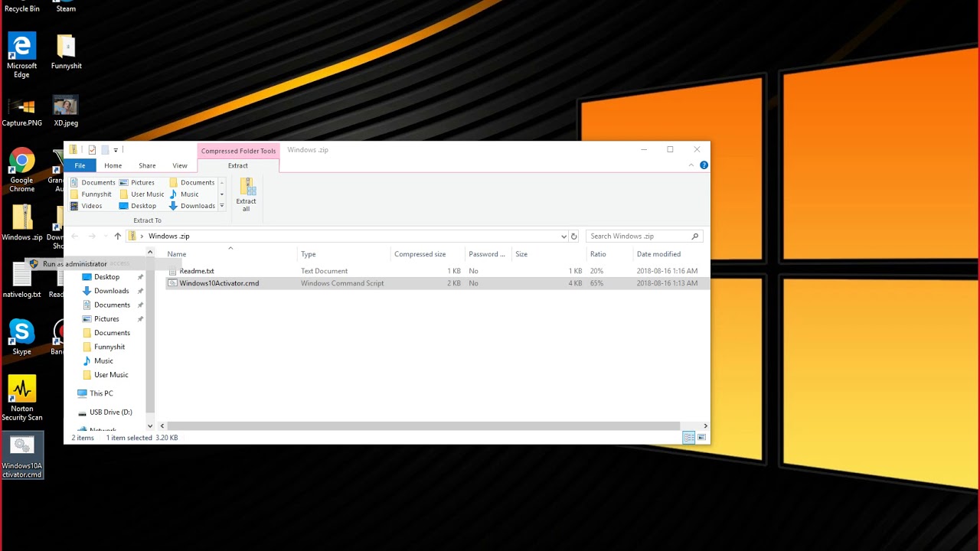Choose Pictures in Extract To gallery
Viewport: 980px width, 551px height.
(x=137, y=182)
